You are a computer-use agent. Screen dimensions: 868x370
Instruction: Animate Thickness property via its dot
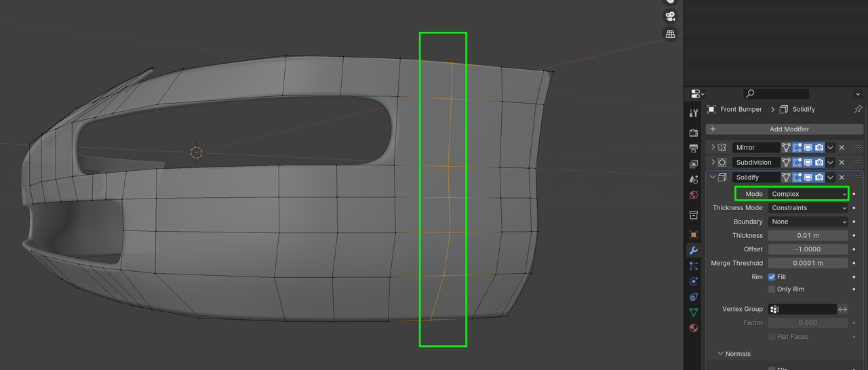coord(854,235)
